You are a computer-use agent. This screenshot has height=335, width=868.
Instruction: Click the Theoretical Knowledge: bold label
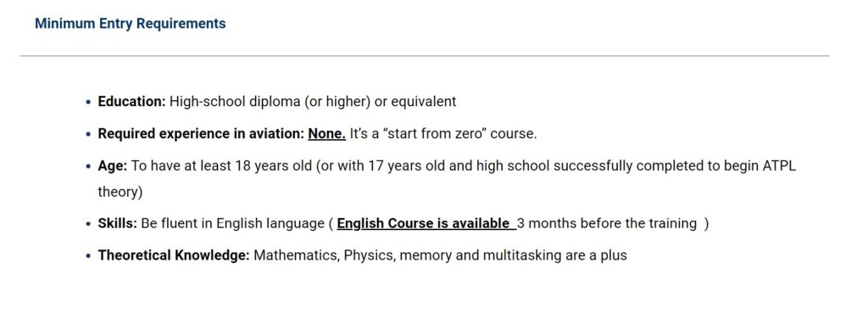(174, 256)
